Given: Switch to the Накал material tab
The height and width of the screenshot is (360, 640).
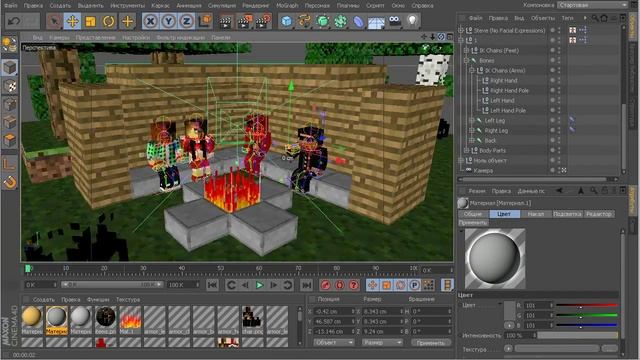Looking at the screenshot, I should (x=536, y=214).
